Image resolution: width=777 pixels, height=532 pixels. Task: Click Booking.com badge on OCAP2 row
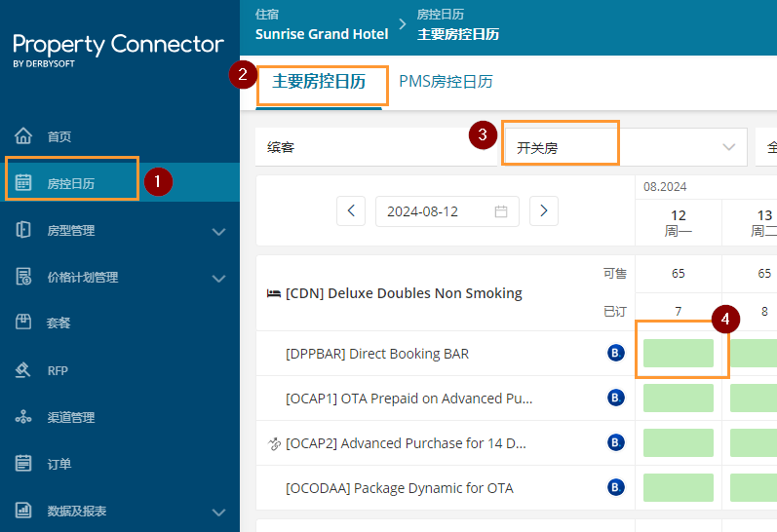click(x=616, y=442)
